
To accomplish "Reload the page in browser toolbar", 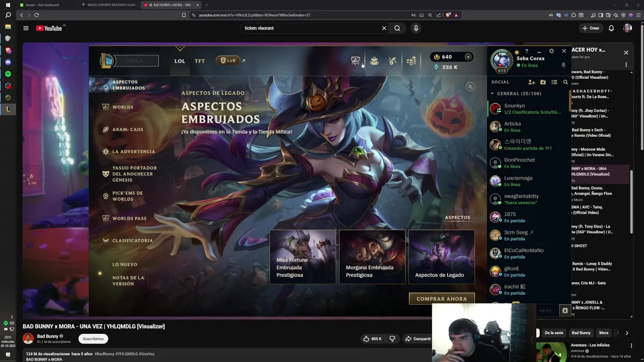I will coord(37,15).
